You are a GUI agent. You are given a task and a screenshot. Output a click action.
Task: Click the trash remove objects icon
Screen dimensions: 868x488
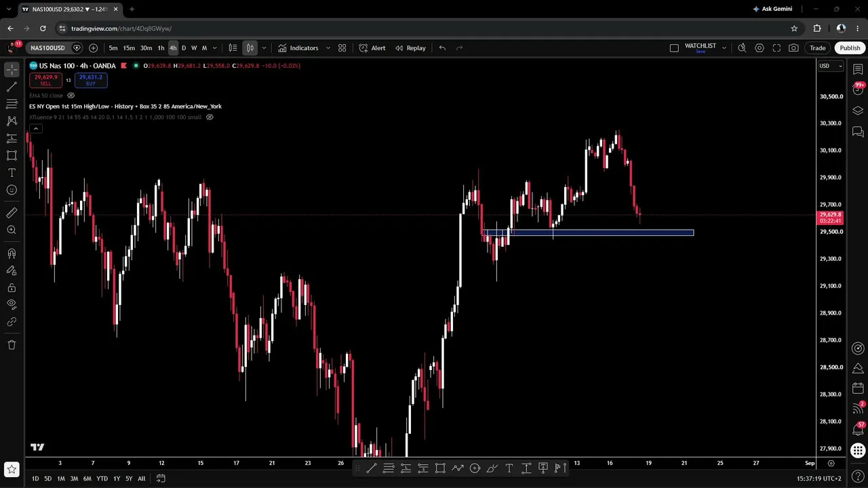12,345
